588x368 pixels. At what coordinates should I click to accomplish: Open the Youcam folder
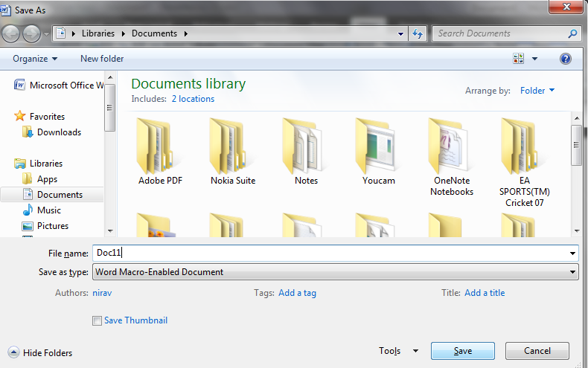(x=379, y=152)
